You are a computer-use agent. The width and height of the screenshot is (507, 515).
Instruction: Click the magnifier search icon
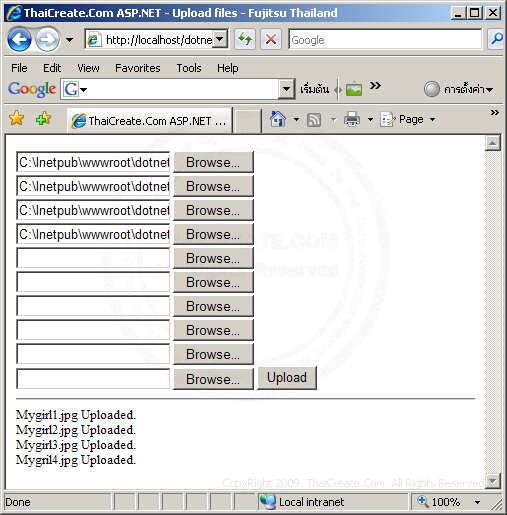(496, 39)
